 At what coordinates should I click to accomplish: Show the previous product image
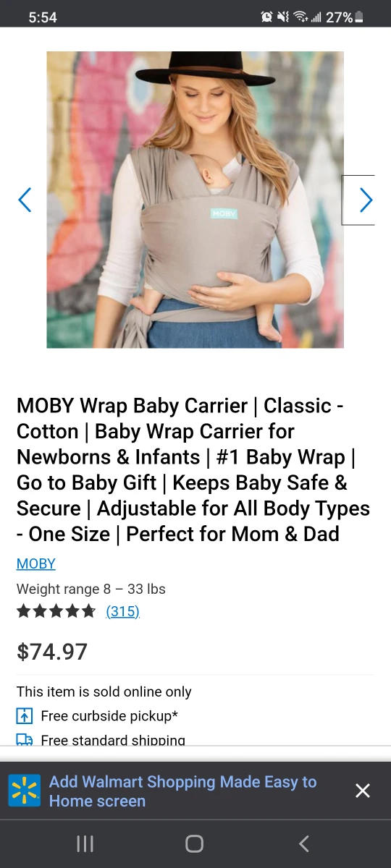pyautogui.click(x=25, y=200)
